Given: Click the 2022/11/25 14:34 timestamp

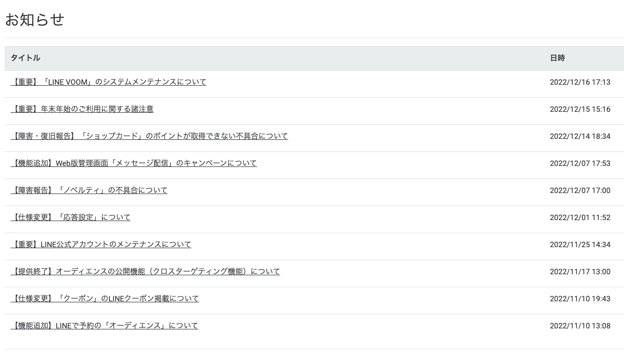Looking at the screenshot, I should 580,245.
